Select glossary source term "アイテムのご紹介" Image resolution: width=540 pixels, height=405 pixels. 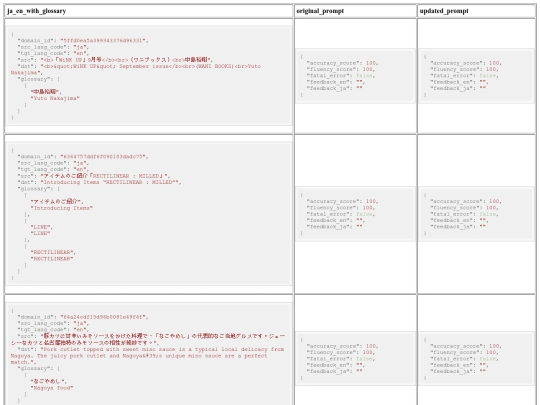click(57, 202)
